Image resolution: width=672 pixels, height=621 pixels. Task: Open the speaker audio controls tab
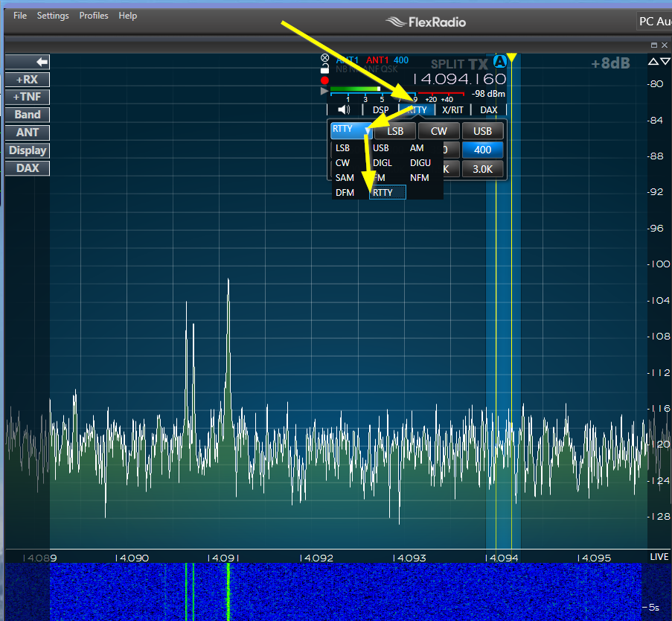click(344, 109)
